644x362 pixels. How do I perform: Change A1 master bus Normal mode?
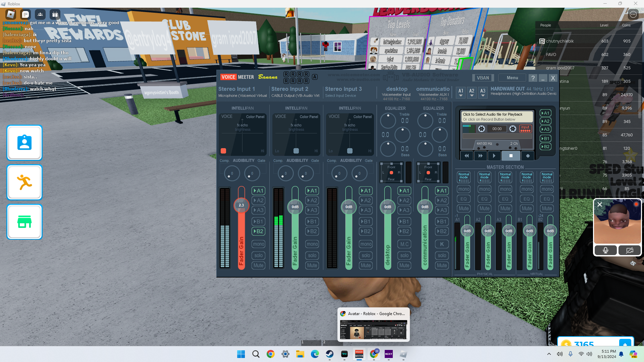464,177
